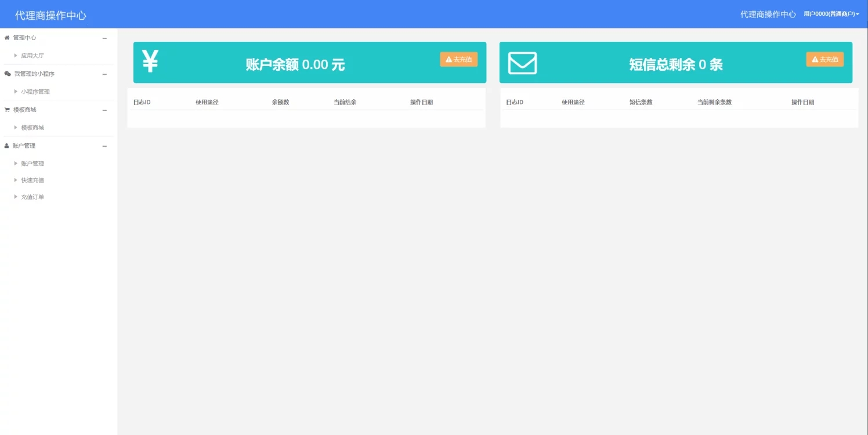
Task: Collapse the 模板商城 section with minus sign
Action: tap(104, 110)
